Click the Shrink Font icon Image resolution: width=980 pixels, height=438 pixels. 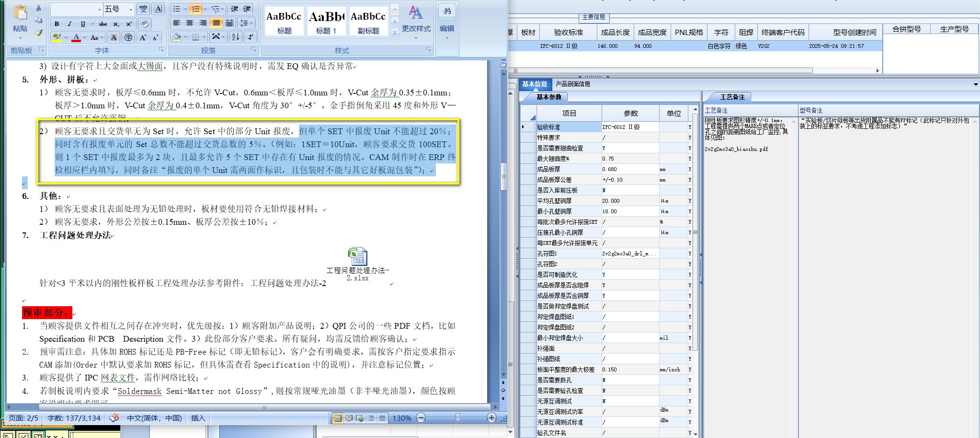tap(156, 37)
